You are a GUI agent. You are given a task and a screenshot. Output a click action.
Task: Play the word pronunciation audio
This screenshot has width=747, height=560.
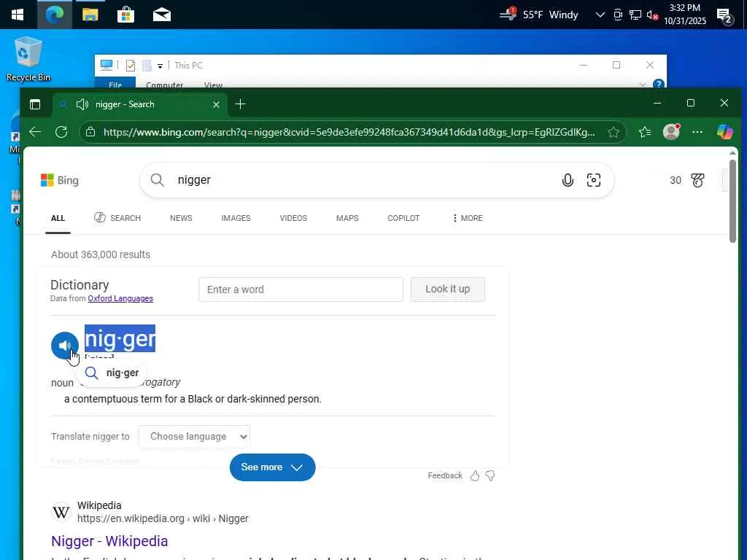coord(65,346)
